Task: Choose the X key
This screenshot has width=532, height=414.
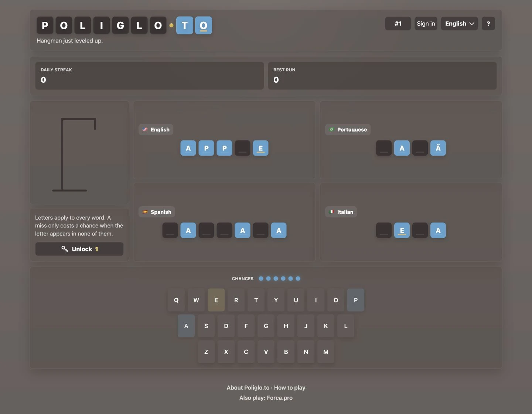Action: click(x=226, y=352)
